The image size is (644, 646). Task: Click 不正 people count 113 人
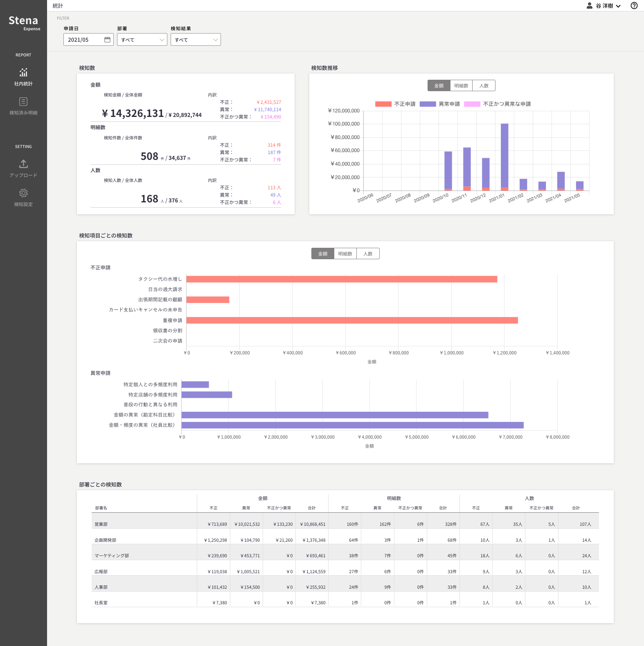coord(274,188)
